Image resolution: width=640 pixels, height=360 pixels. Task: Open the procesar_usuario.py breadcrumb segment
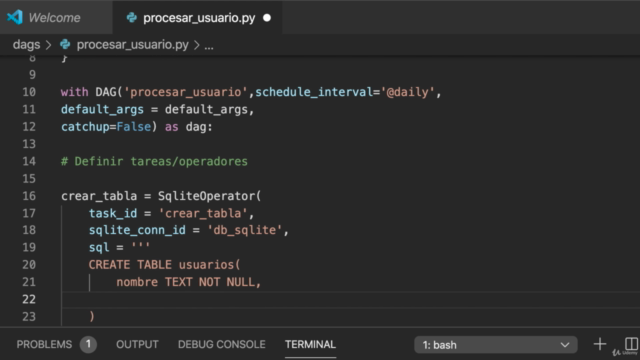click(x=133, y=44)
